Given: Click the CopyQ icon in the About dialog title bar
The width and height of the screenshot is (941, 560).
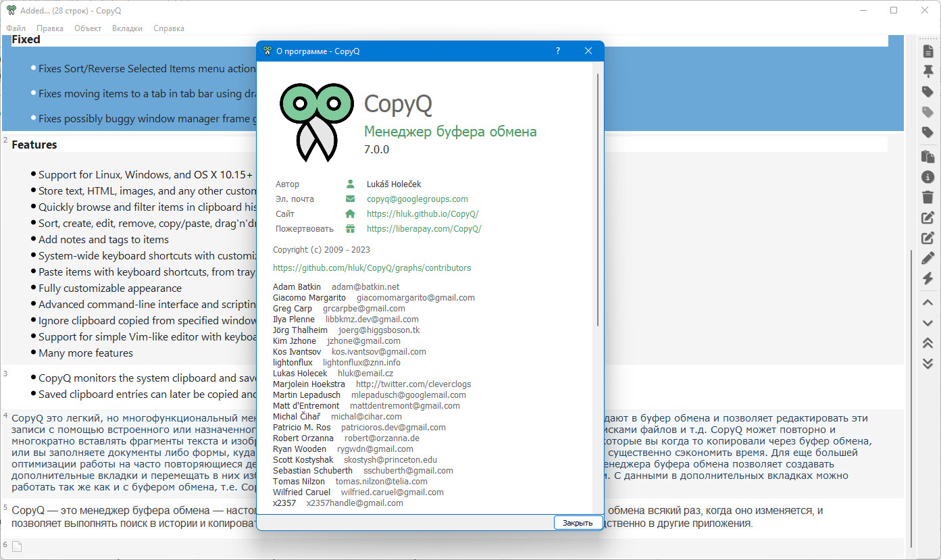Looking at the screenshot, I should [x=267, y=51].
